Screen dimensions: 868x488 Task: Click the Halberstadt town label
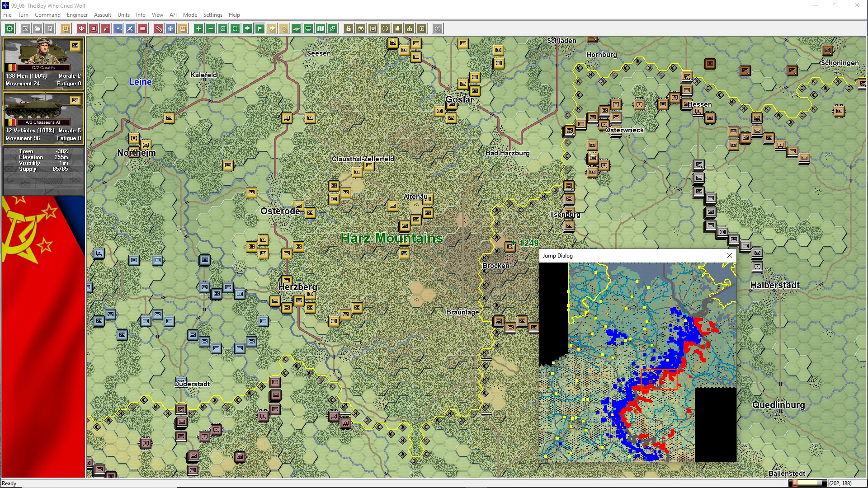(775, 285)
